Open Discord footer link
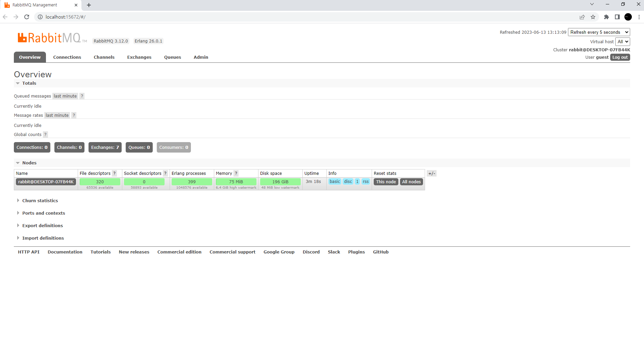 (x=311, y=252)
